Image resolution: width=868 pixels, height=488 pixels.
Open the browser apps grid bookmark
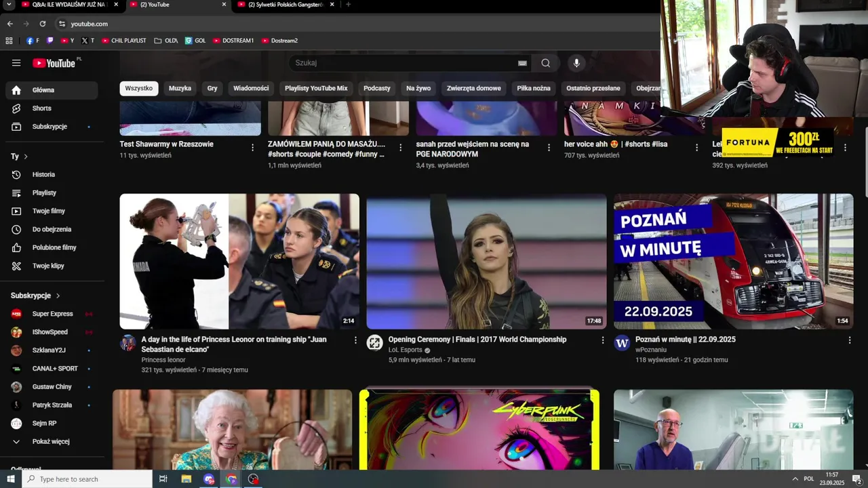tap(9, 41)
